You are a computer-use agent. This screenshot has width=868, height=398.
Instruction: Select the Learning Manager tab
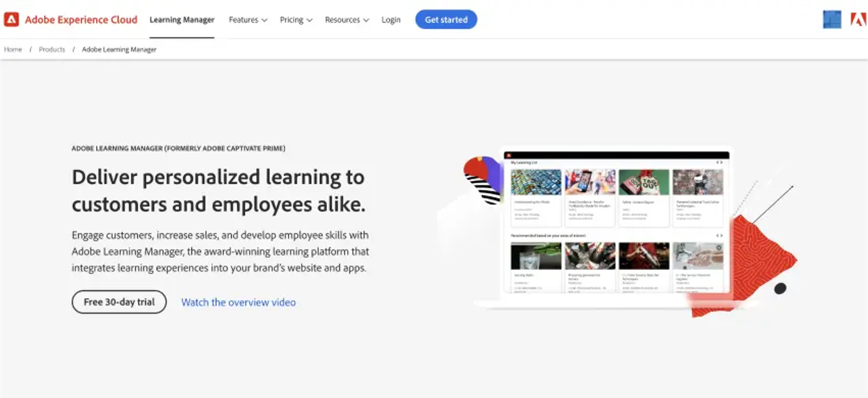(x=182, y=20)
